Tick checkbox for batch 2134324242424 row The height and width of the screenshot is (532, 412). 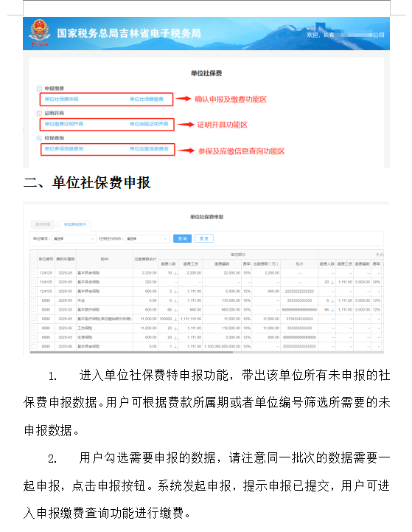tap(34, 319)
